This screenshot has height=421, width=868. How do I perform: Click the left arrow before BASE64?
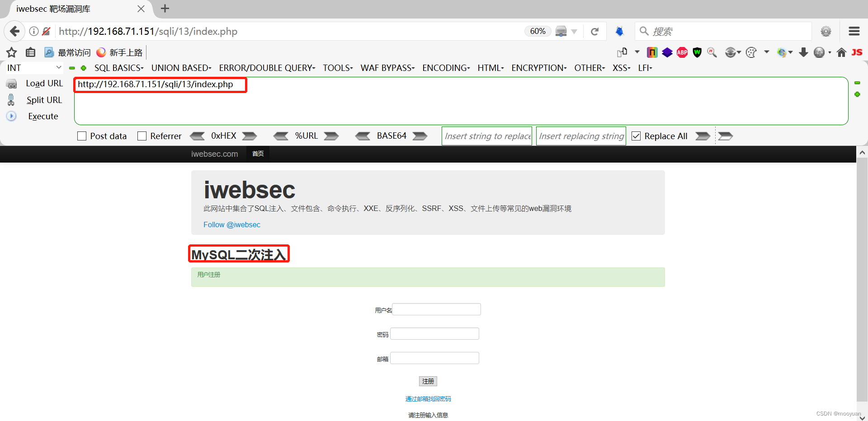[x=363, y=136]
